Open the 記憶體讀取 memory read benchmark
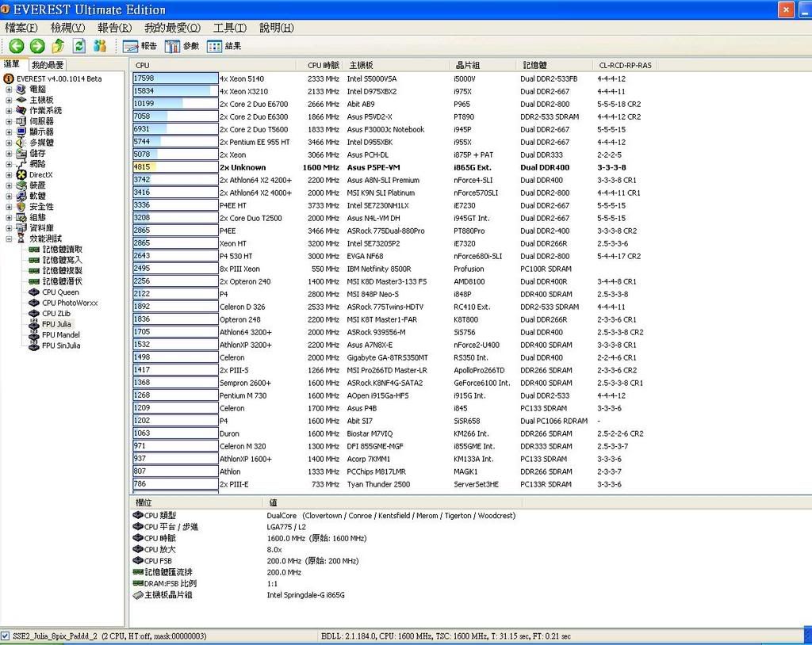This screenshot has height=645, width=812. 56,250
